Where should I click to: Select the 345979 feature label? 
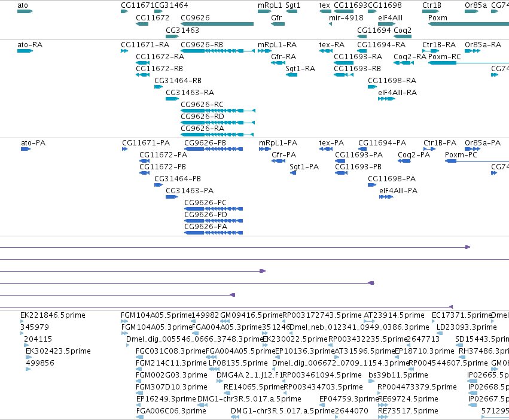coord(35,327)
